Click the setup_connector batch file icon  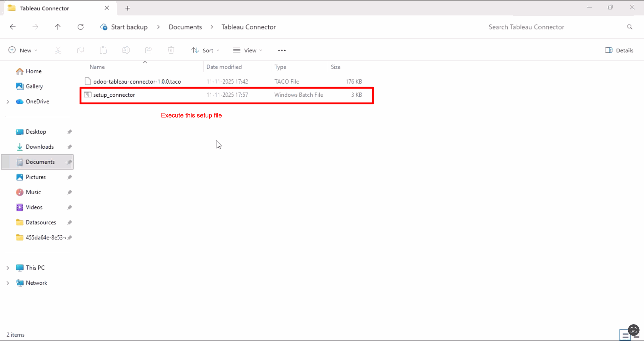click(x=88, y=95)
